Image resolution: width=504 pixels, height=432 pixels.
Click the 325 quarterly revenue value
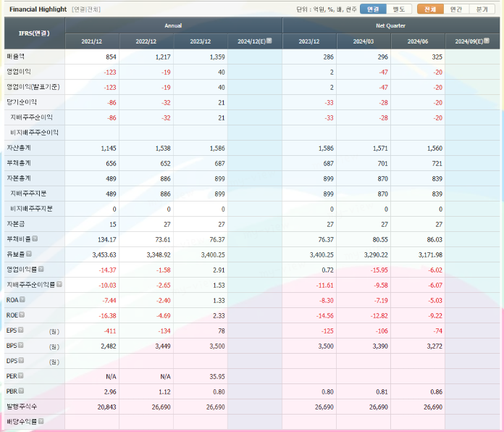click(437, 57)
